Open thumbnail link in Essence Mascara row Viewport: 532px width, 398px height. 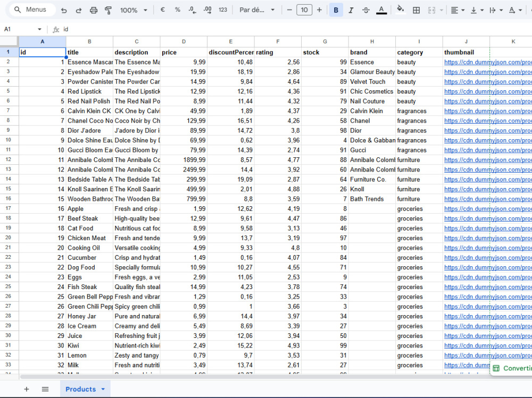coord(487,62)
